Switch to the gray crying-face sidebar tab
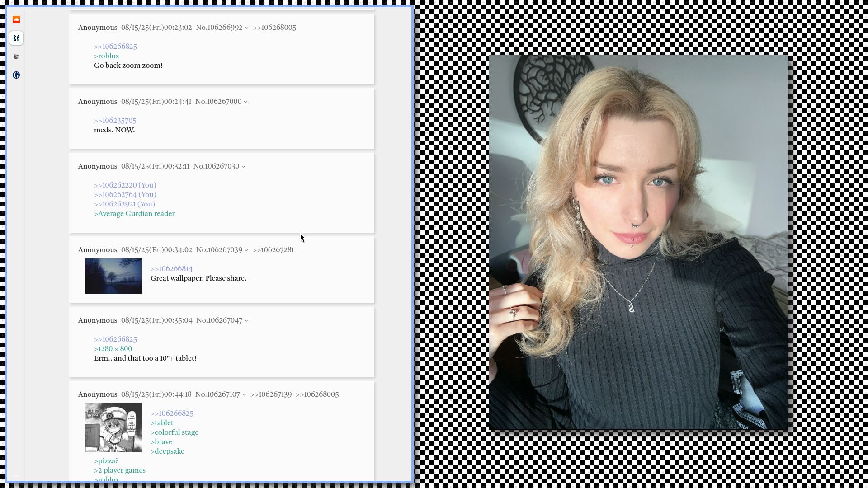The width and height of the screenshot is (868, 488). tap(16, 56)
